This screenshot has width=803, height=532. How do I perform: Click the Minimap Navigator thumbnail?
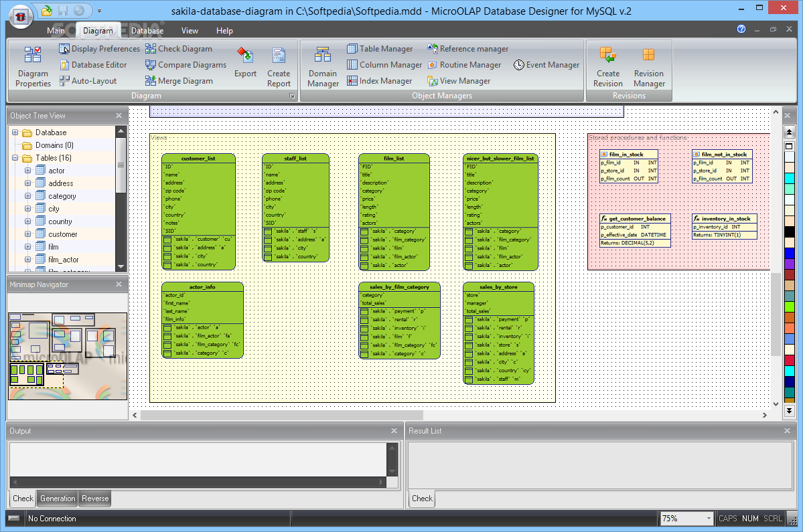[68, 356]
